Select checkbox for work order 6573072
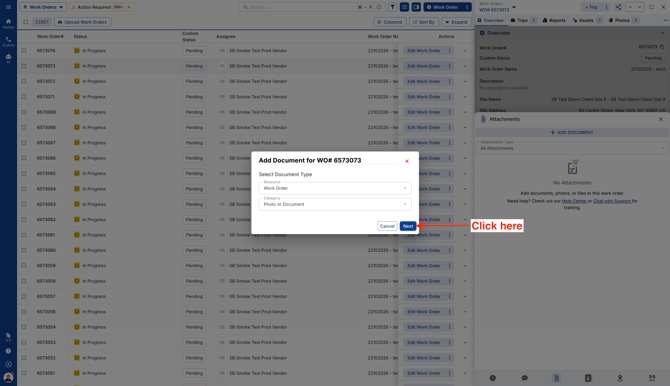 (24, 82)
